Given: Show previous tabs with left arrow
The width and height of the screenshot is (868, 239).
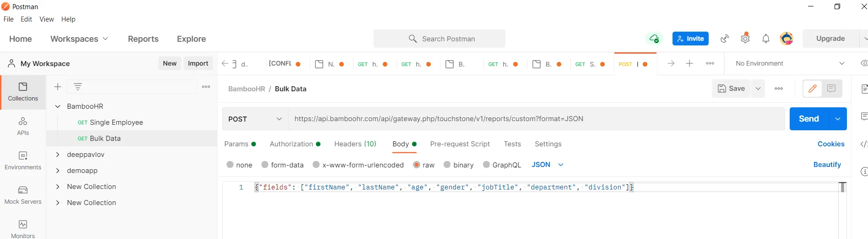Looking at the screenshot, I should (x=225, y=64).
